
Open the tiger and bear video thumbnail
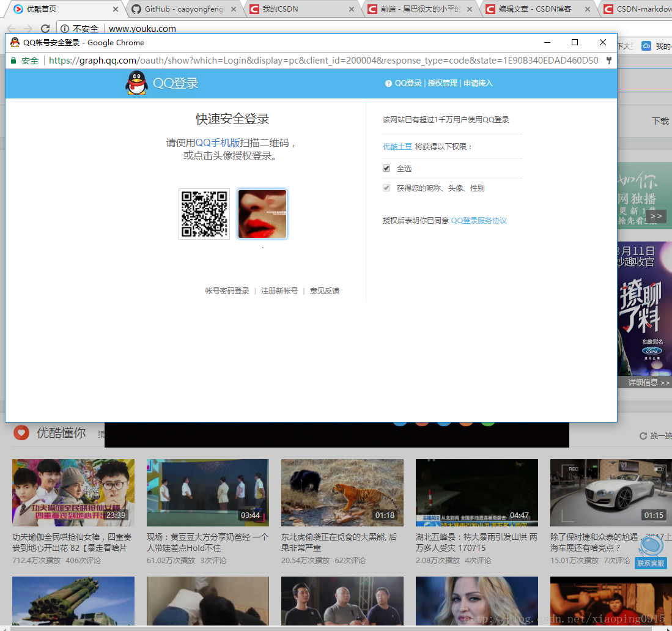pyautogui.click(x=342, y=493)
